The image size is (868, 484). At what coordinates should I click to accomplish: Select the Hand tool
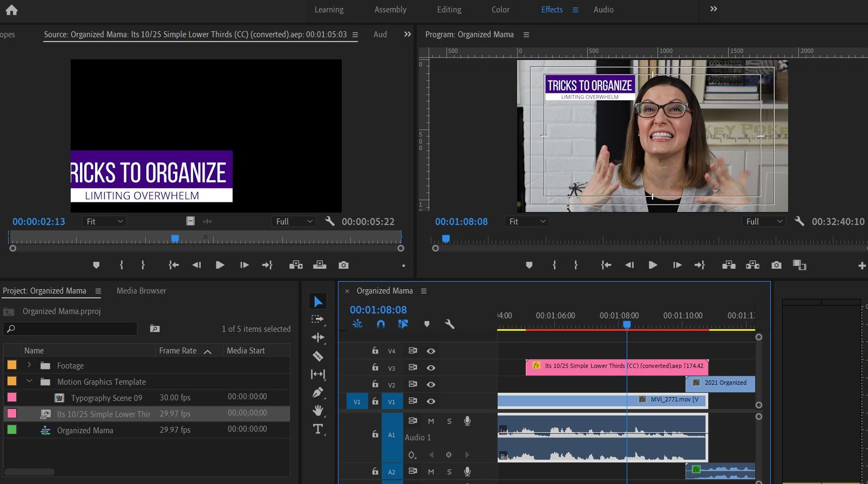(x=318, y=411)
